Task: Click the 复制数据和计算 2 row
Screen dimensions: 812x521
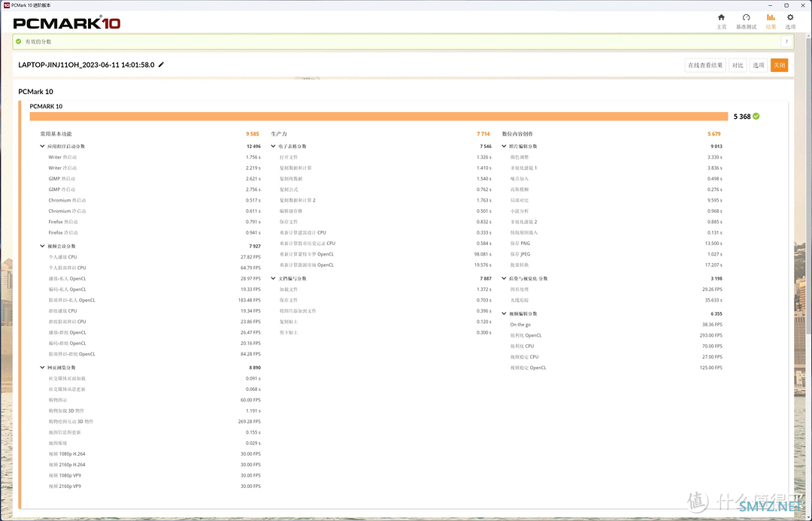Action: 385,201
